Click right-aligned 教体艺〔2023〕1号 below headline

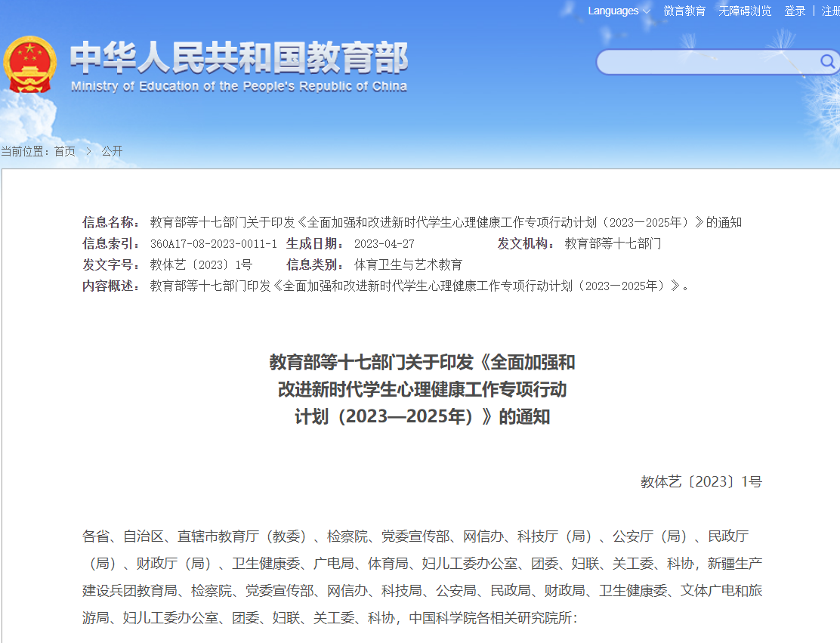pyautogui.click(x=701, y=482)
